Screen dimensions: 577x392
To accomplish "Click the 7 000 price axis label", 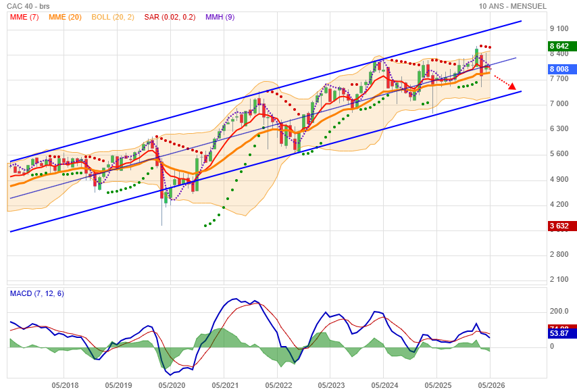I will tap(559, 104).
